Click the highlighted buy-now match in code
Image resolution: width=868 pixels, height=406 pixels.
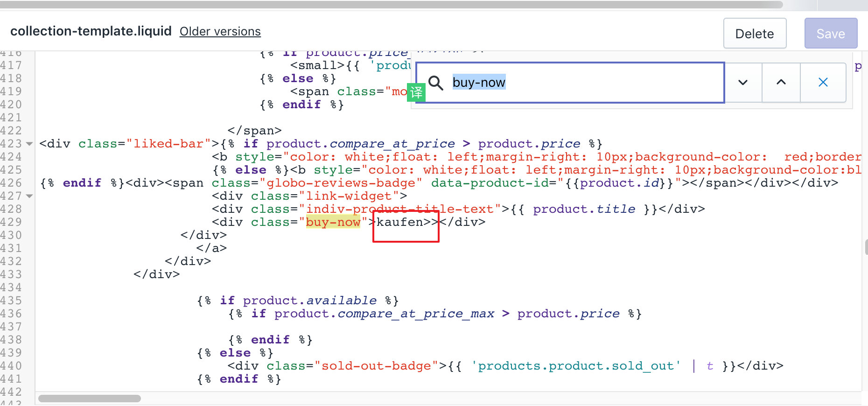(333, 222)
